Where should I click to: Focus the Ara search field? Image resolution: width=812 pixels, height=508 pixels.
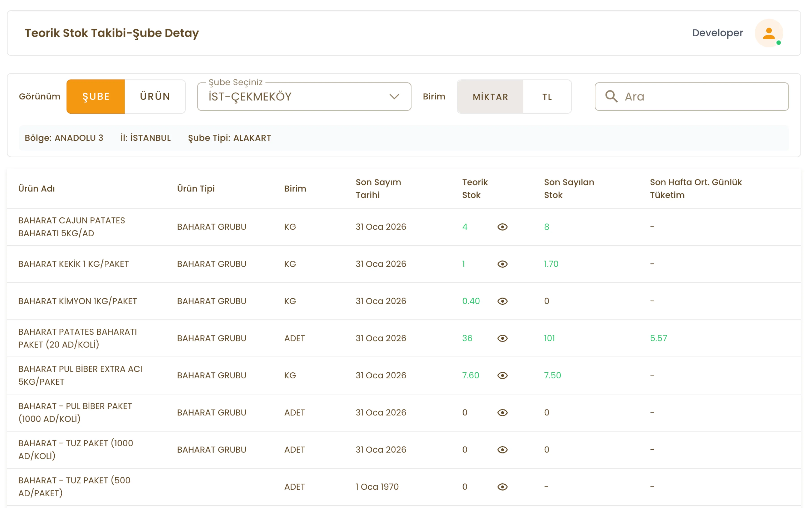pos(702,97)
